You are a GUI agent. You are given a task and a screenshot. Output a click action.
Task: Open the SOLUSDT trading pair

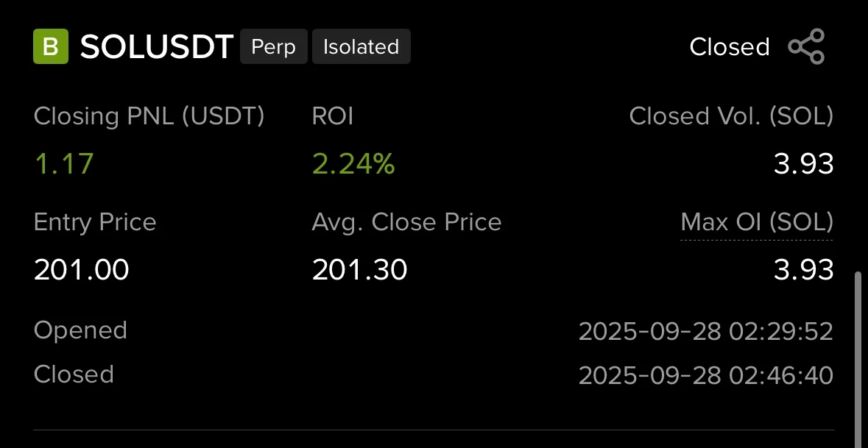[x=156, y=47]
